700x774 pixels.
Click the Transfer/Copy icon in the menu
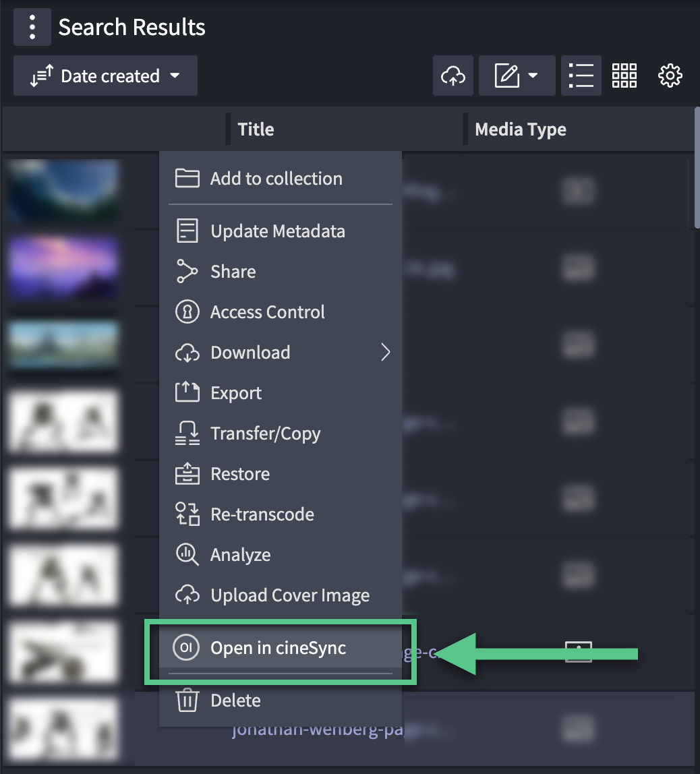(x=187, y=433)
